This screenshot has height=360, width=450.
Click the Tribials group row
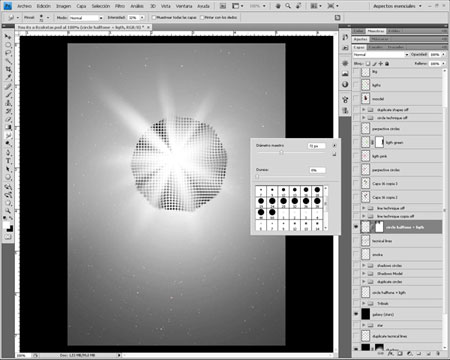click(397, 303)
